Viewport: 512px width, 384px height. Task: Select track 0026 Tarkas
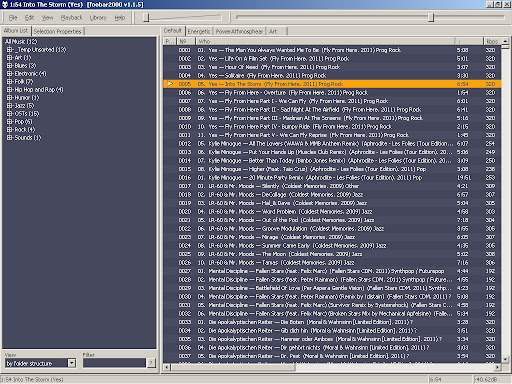[332, 263]
